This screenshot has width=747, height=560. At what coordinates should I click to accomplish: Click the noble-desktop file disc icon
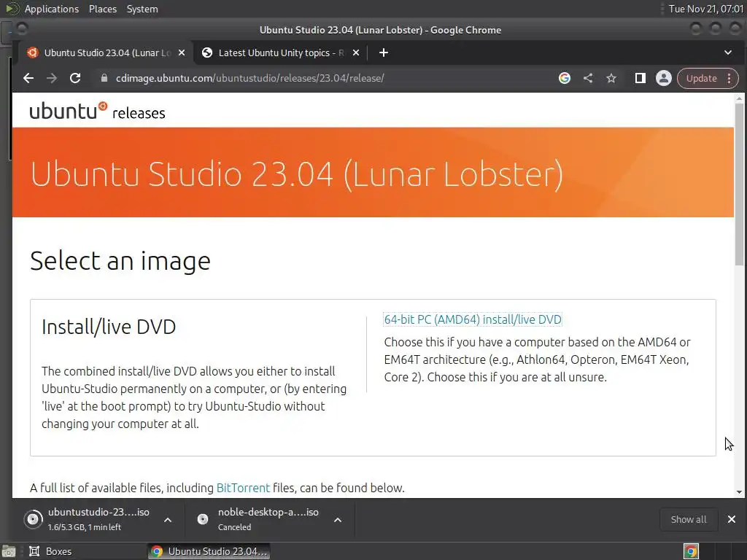pos(203,519)
